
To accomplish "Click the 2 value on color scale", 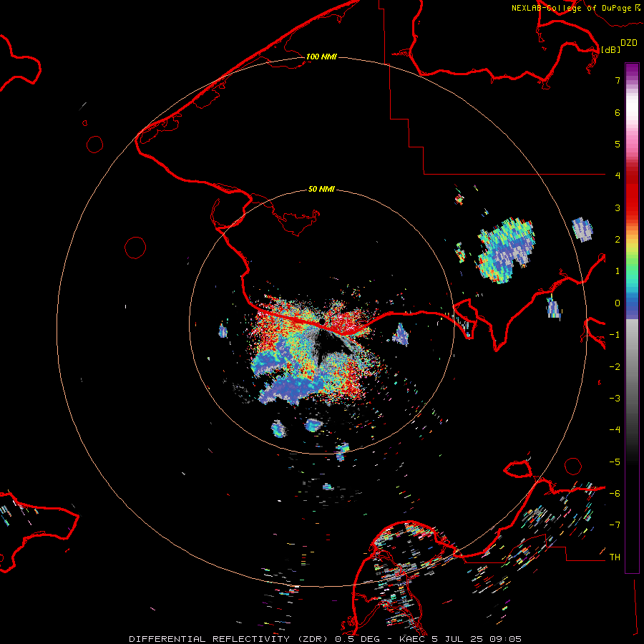I will point(618,239).
